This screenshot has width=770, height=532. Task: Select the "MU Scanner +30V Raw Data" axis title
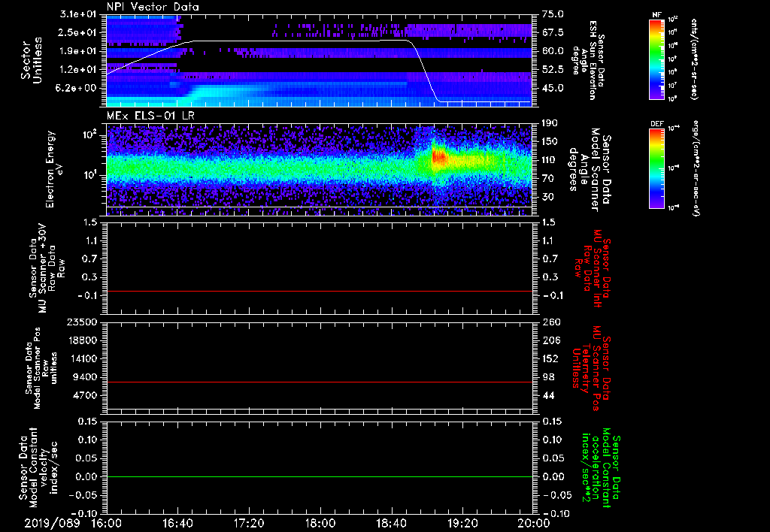(46, 268)
